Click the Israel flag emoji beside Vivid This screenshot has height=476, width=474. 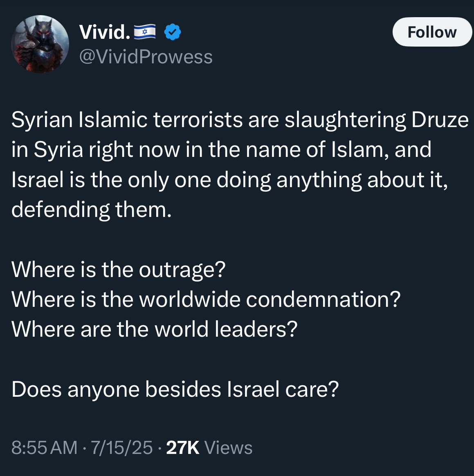coord(145,32)
